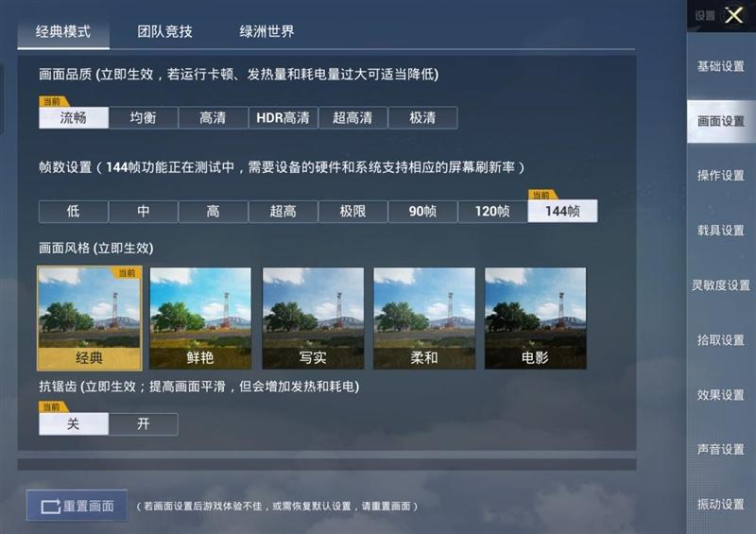Choose 120帧 frame rate option
Viewport: 756px width, 534px height.
tap(492, 212)
